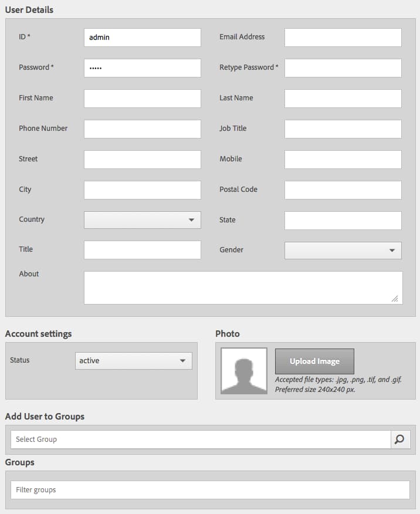Click the Last Name input
This screenshot has width=420, height=514.
(x=343, y=99)
